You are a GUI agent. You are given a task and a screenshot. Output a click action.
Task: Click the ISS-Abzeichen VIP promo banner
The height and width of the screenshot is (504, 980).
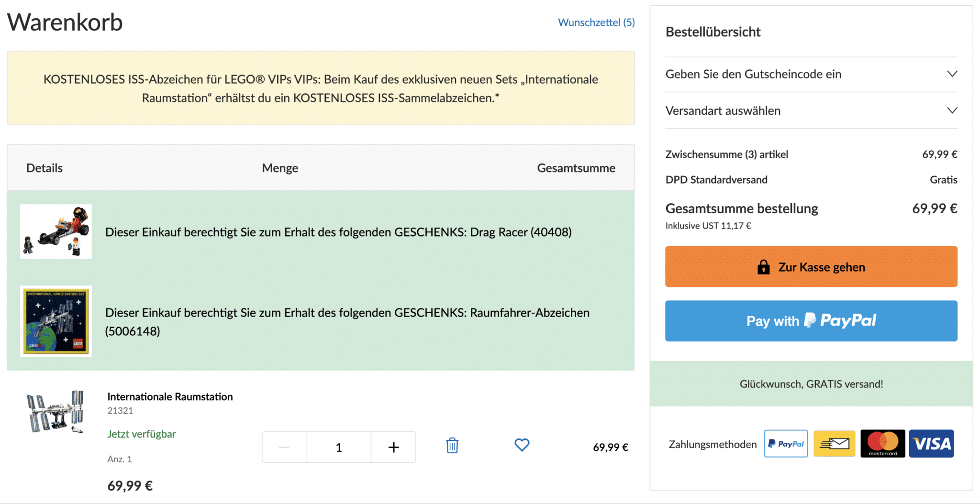(321, 88)
